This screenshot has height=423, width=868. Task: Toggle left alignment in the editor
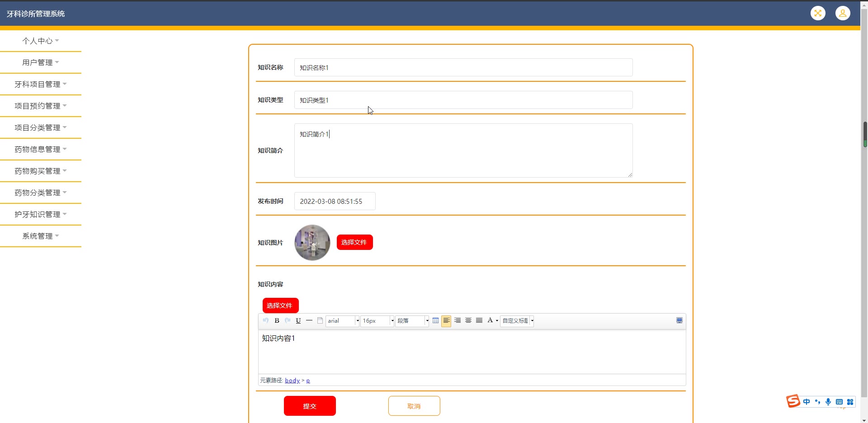pyautogui.click(x=446, y=321)
